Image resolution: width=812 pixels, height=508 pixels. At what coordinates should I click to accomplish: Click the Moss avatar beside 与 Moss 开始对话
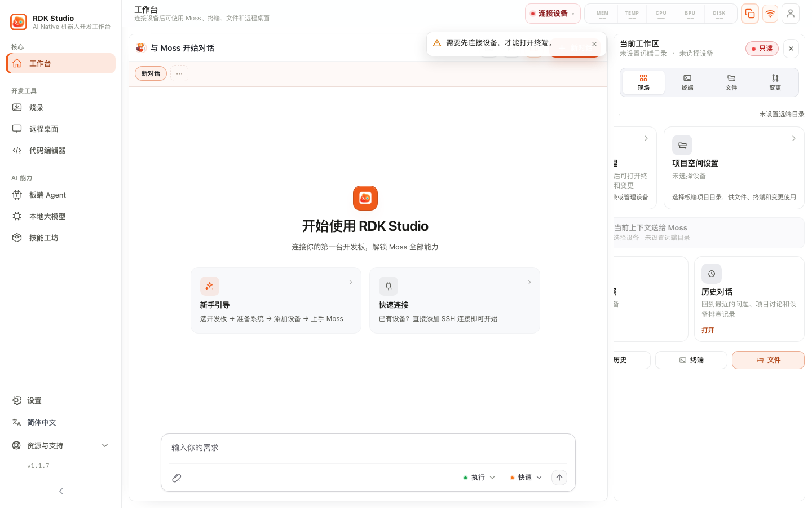coord(140,48)
